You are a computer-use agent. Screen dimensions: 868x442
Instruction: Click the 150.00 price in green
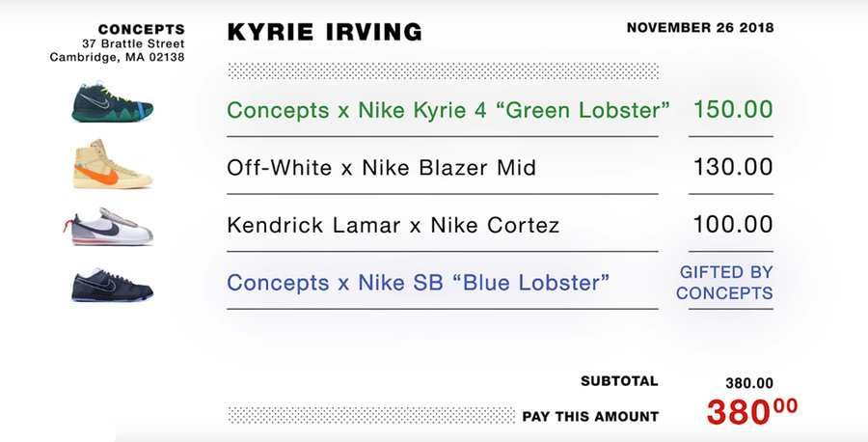tap(733, 109)
